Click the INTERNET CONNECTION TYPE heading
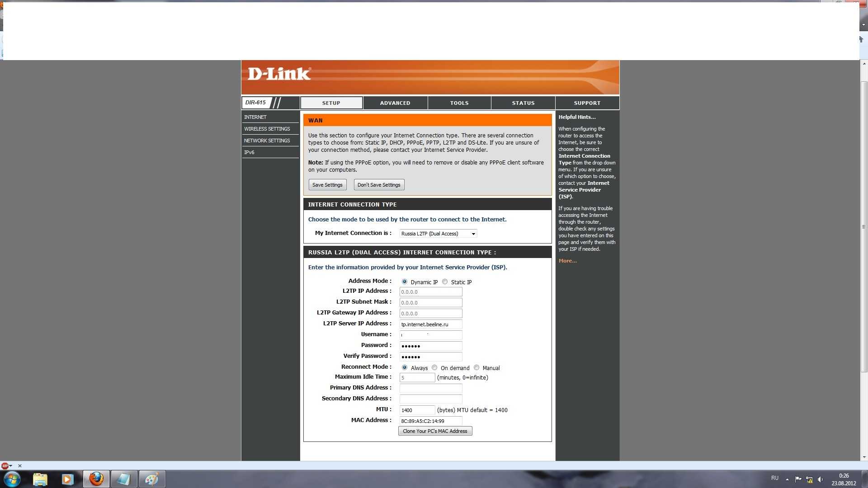Image resolution: width=868 pixels, height=488 pixels. (x=352, y=205)
